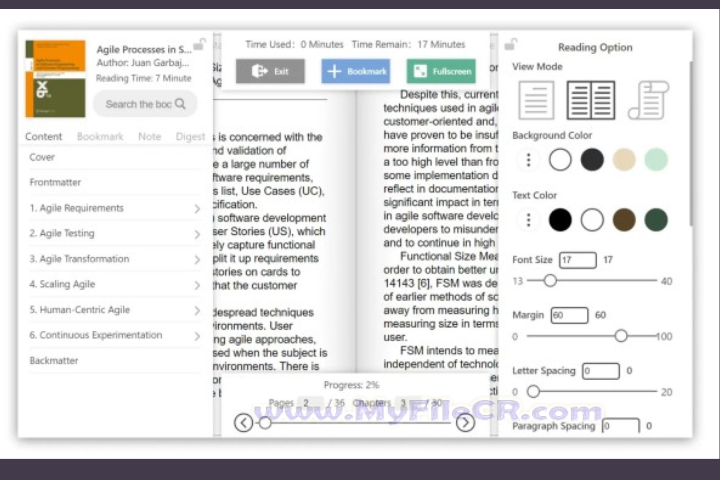
Task: Click the 1. Agile Requirements text
Action: click(x=77, y=208)
